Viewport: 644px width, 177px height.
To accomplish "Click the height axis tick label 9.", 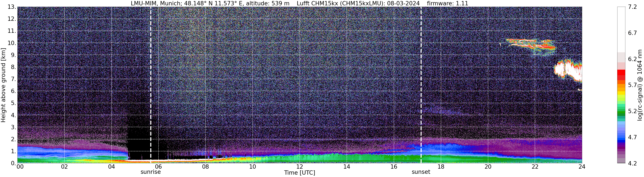I will coord(13,55).
